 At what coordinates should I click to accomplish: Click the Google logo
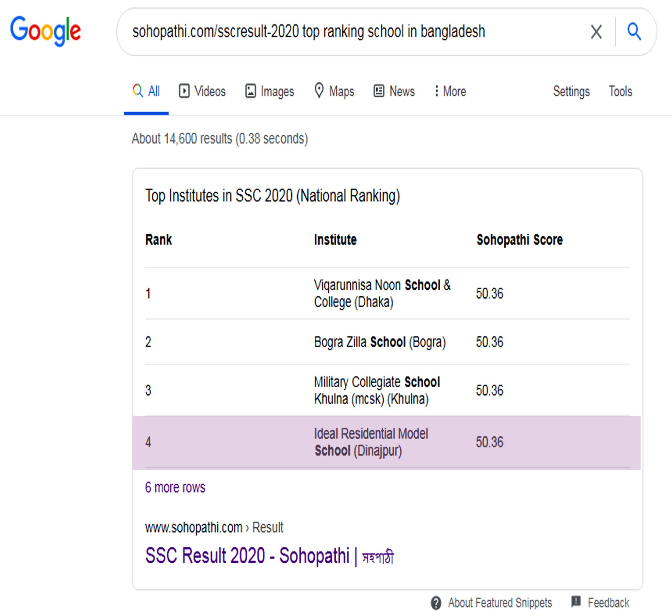(x=45, y=31)
